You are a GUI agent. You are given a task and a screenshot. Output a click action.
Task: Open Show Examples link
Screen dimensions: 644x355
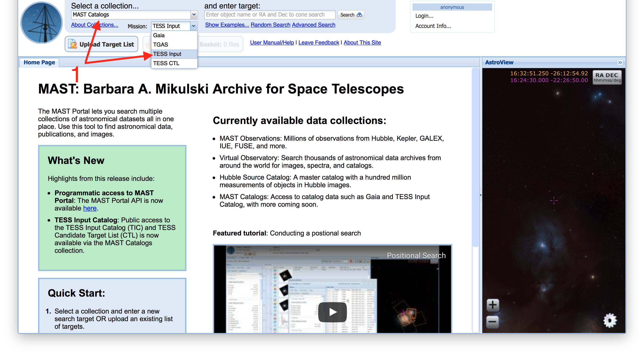(227, 25)
